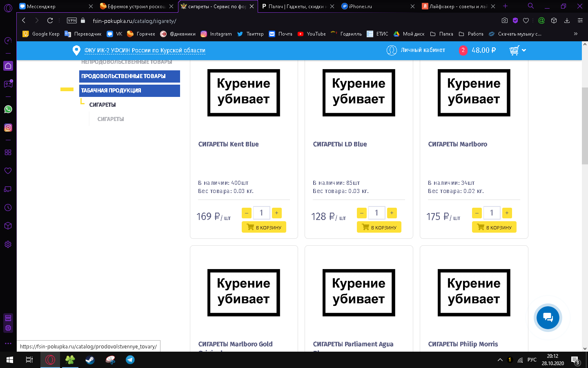
Task: Select ПРОДОВОЛЬСТВЕННЫЕ ТОВАРЫ category
Action: [x=129, y=76]
